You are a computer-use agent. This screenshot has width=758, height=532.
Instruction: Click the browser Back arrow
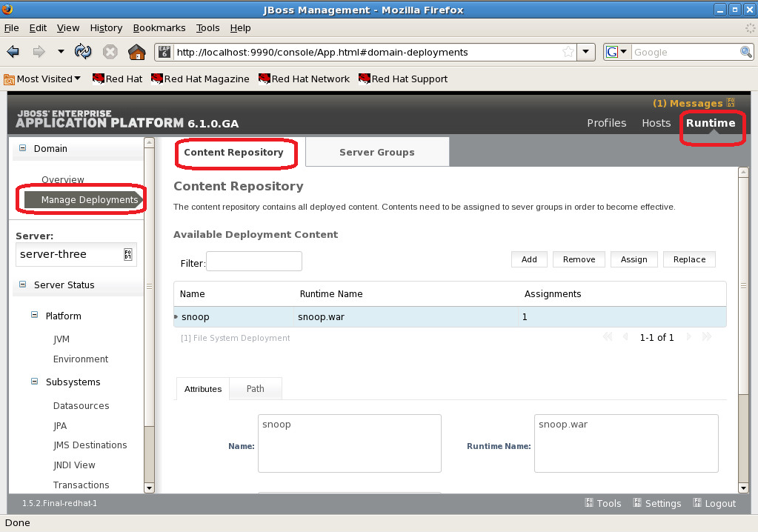(13, 51)
